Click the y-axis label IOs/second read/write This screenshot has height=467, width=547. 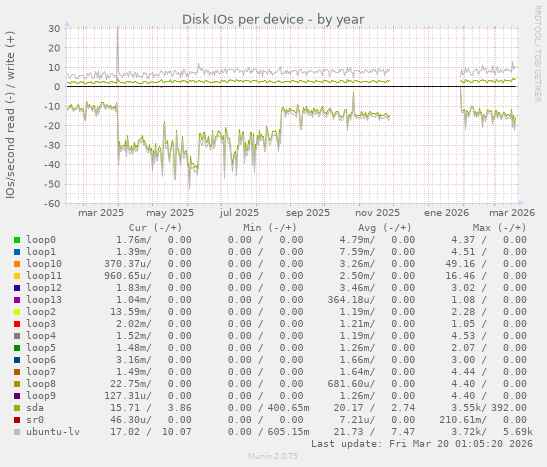point(10,115)
